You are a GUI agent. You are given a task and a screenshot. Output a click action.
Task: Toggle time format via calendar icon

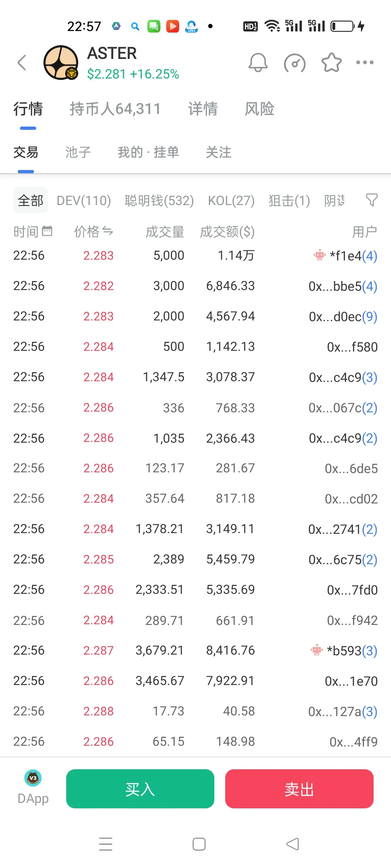click(x=47, y=231)
